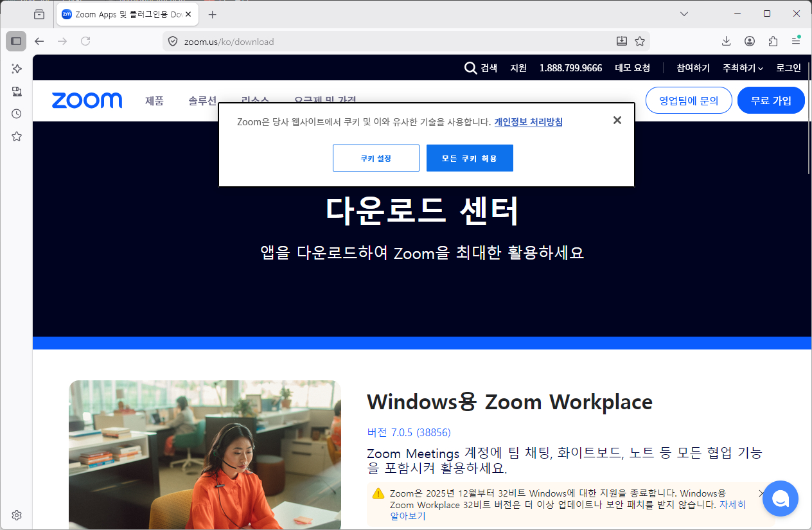Expand the list all tabs chevron

(x=684, y=13)
